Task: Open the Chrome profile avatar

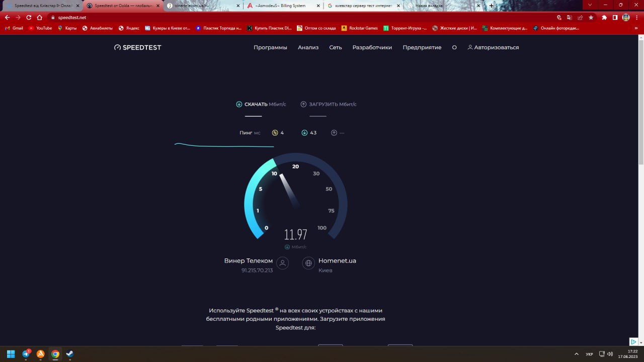Action: pos(626,17)
